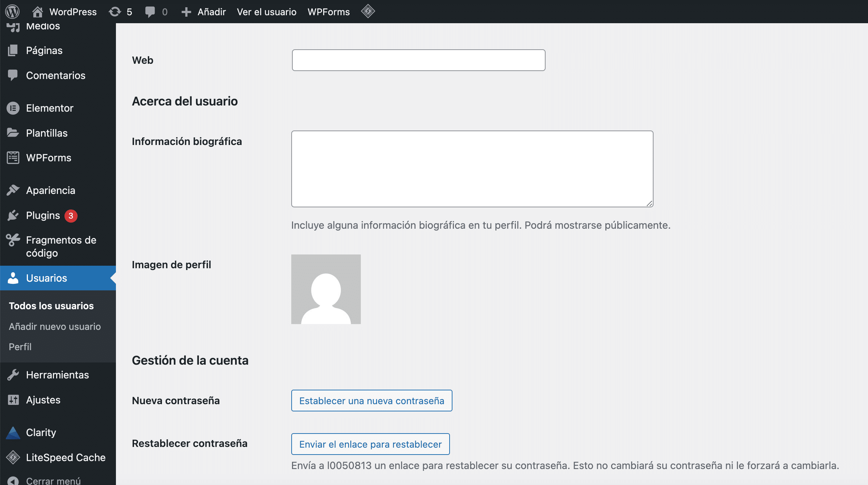Click Enviar el enlace para restablecer
This screenshot has width=868, height=485.
coord(370,444)
